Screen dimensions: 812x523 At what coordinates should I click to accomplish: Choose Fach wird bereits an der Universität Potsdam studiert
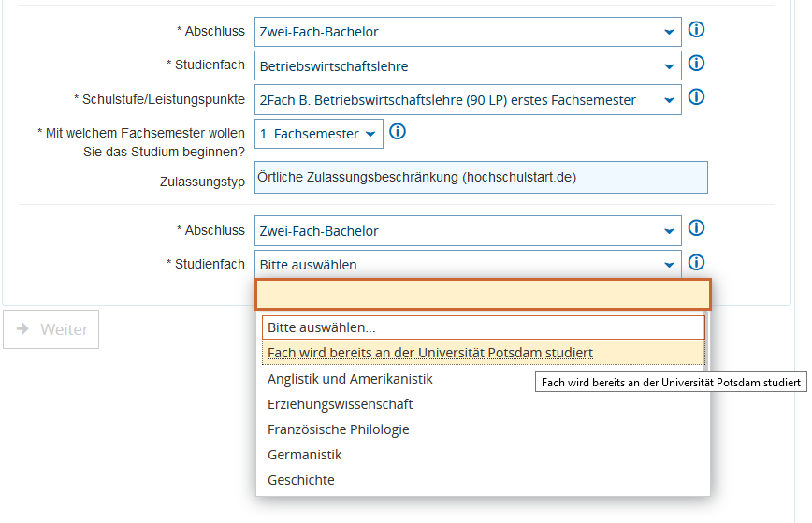click(483, 353)
